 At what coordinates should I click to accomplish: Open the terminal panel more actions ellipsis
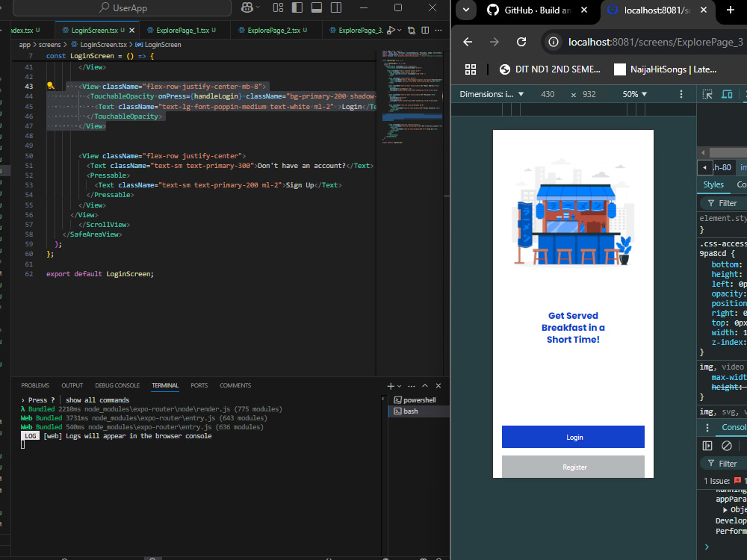412,386
